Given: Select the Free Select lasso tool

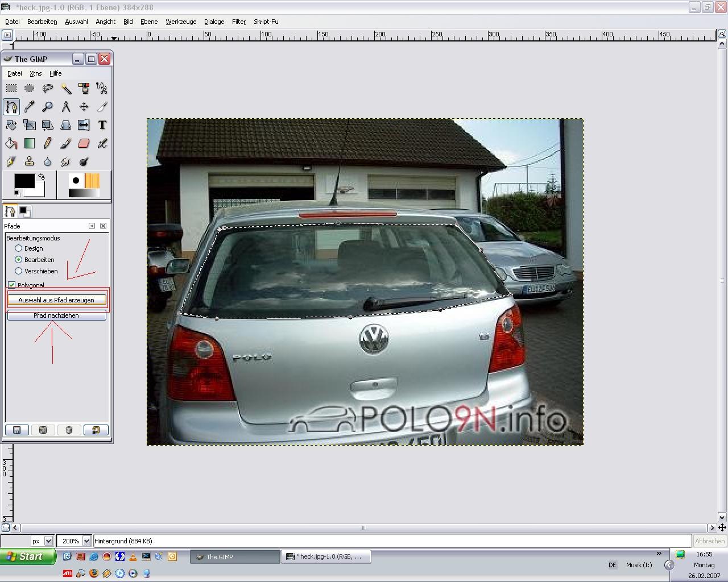Looking at the screenshot, I should pos(48,88).
